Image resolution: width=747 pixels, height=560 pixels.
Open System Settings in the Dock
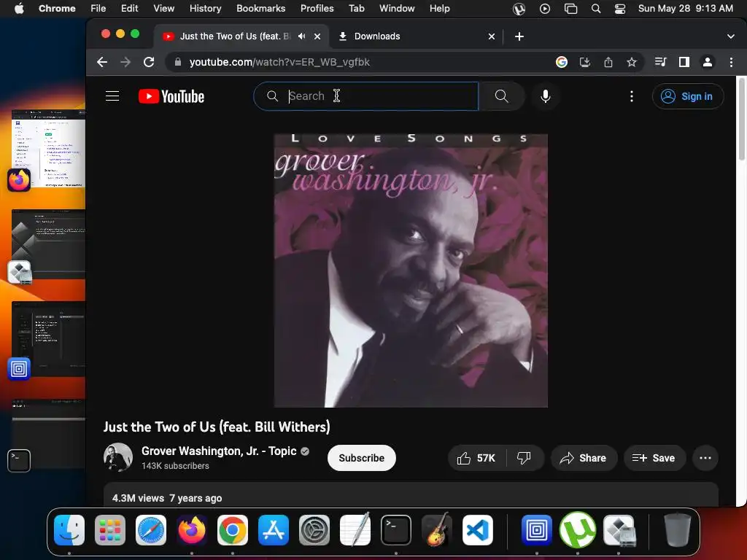[x=314, y=530]
